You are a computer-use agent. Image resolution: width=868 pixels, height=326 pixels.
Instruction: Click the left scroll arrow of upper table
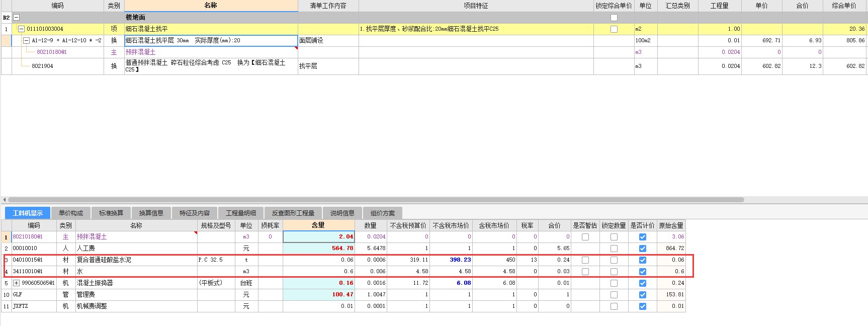[x=4, y=200]
